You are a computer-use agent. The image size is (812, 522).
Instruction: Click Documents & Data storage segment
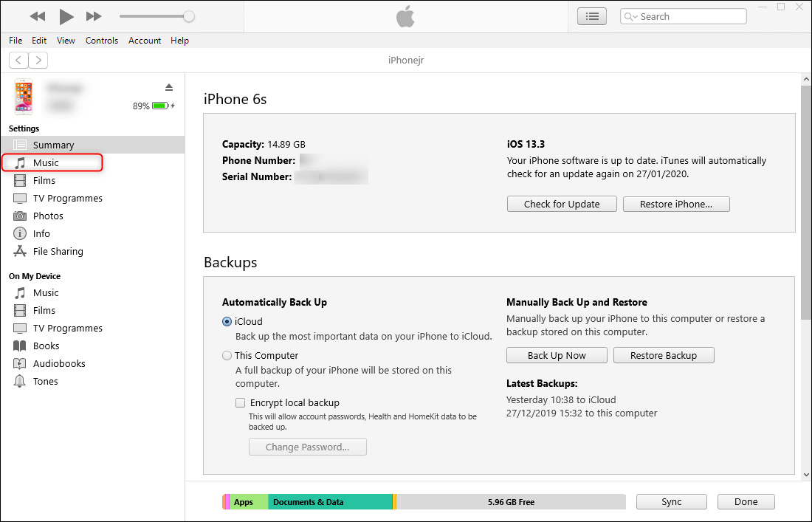[x=331, y=502]
